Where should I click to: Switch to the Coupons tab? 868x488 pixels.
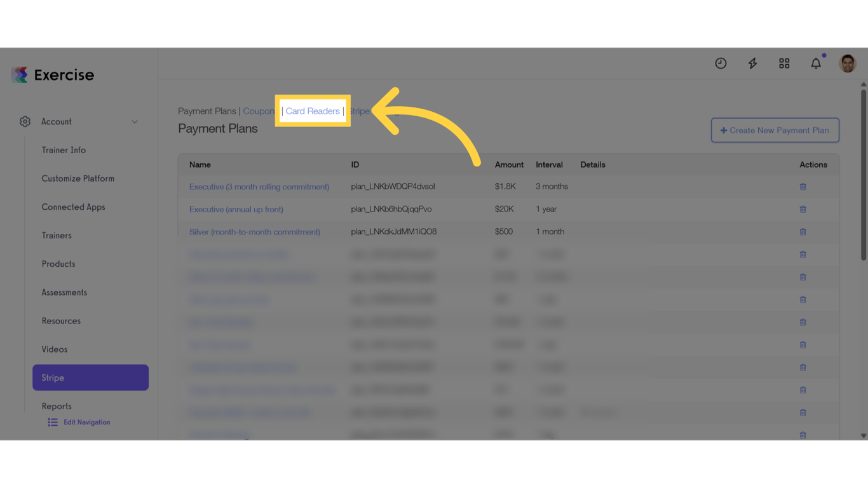tap(259, 111)
